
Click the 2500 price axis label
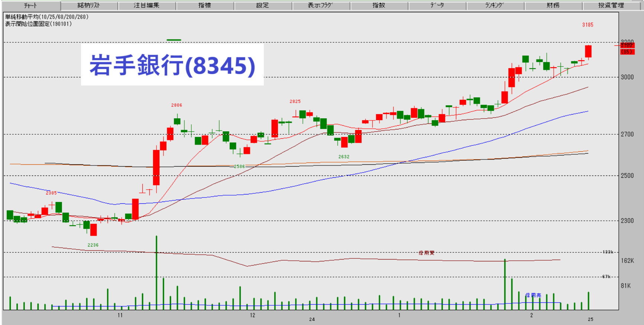[x=627, y=176]
